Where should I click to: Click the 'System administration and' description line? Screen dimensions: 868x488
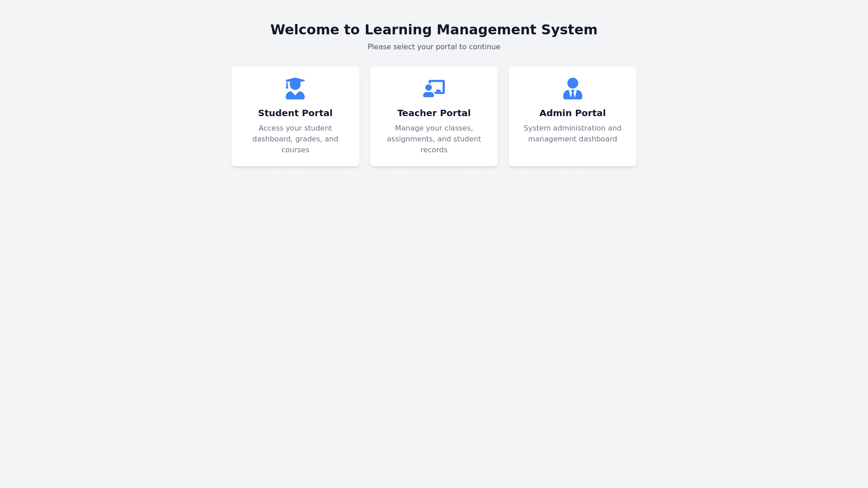[572, 128]
